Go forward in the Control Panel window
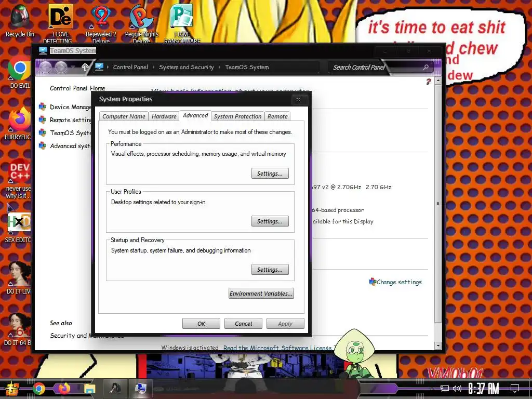The width and height of the screenshot is (532, 399). pyautogui.click(x=61, y=67)
